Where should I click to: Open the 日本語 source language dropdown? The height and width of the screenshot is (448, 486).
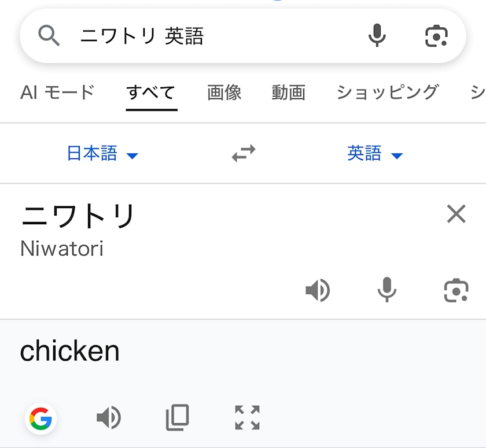[x=102, y=154]
